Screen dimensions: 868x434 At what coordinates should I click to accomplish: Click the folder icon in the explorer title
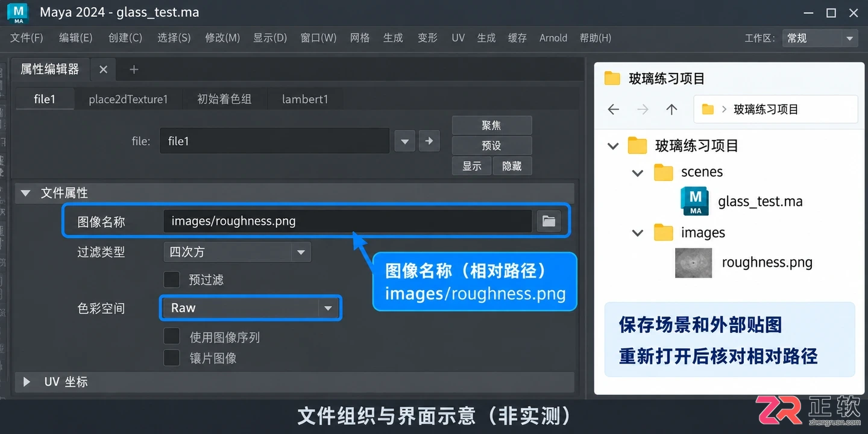(612, 78)
